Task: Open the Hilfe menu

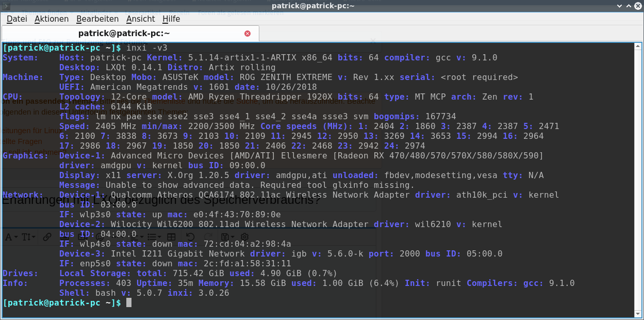Action: click(171, 19)
